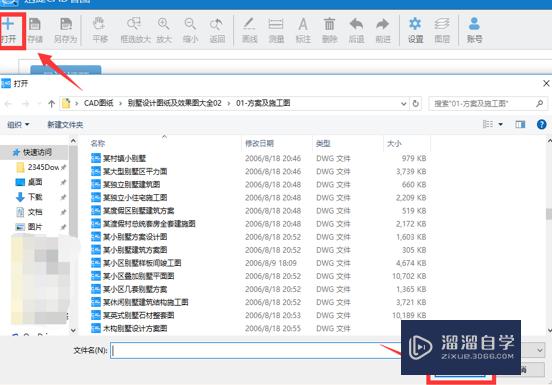The image size is (552, 385).
Task: Click the 存储 (Save) toolbar icon
Action: [x=35, y=30]
